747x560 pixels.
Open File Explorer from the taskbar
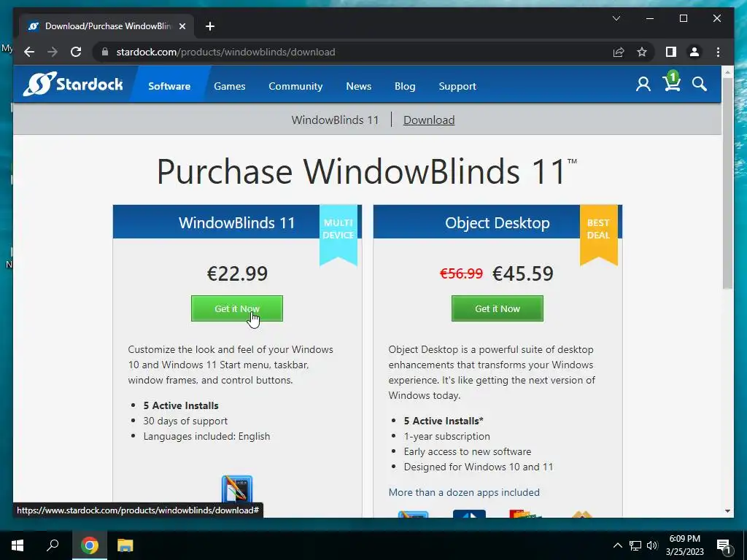pos(125,545)
